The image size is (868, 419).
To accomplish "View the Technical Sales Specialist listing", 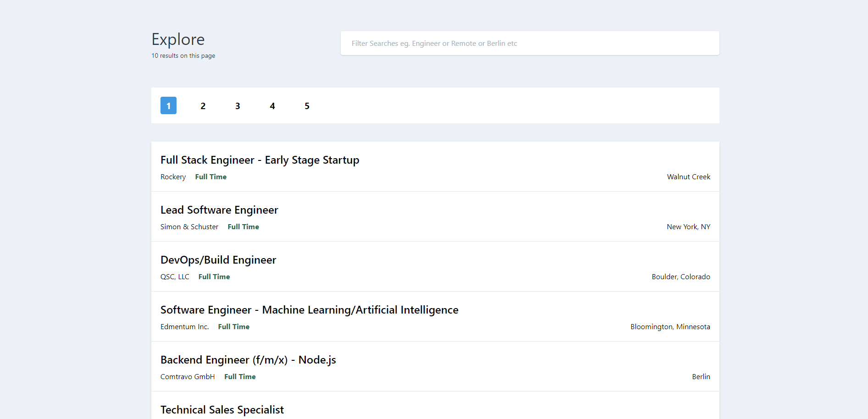I will pos(222,409).
